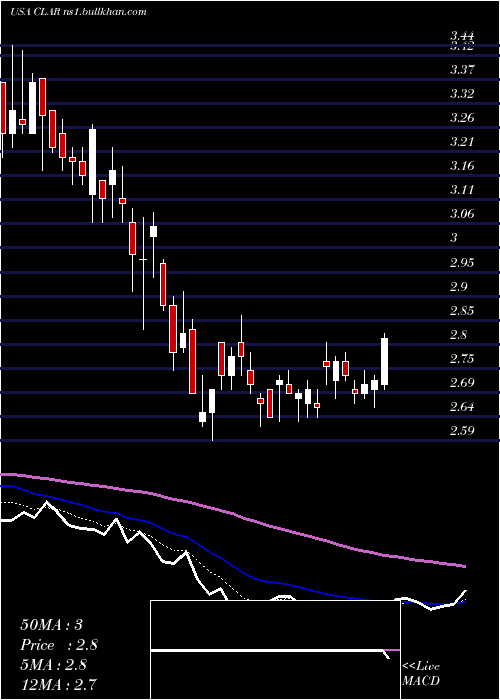
Task: Click the 'USA CLAR ns1.bullkhan.com' header text
Action: coord(78,12)
